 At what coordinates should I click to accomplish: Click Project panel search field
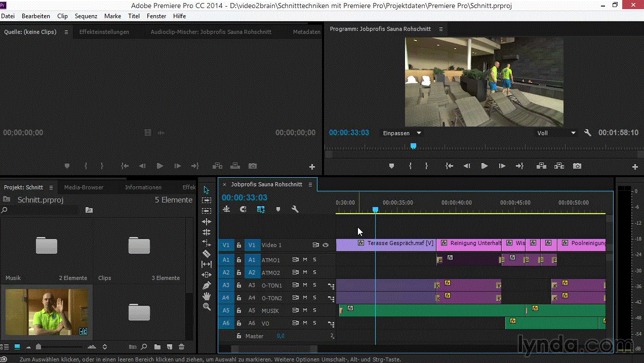point(42,210)
